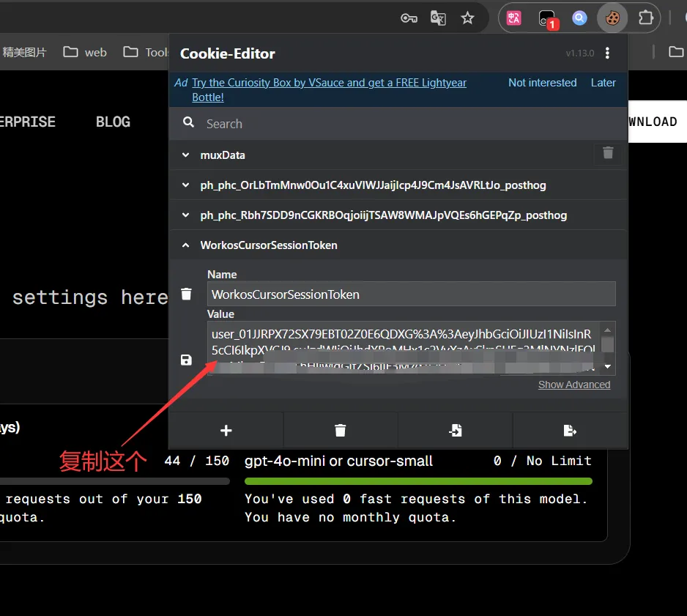Click the gpt-4o-mini or cursor-small label

(338, 461)
